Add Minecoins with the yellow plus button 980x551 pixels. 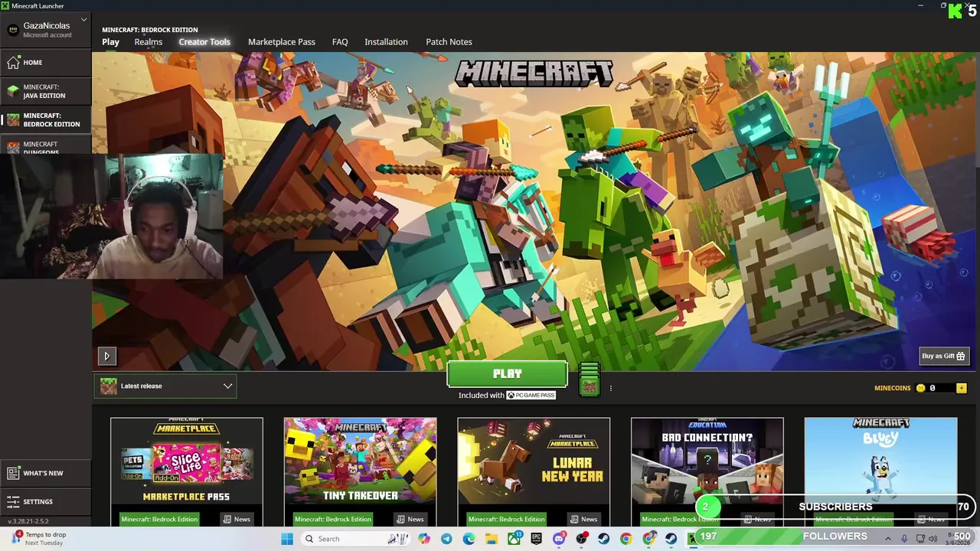coord(962,388)
